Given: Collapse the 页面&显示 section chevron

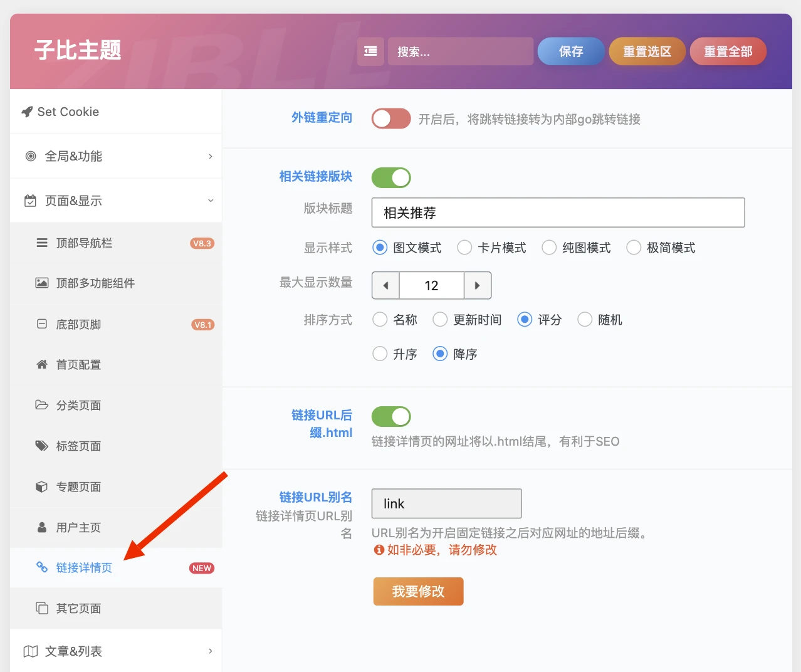Looking at the screenshot, I should coord(211,201).
